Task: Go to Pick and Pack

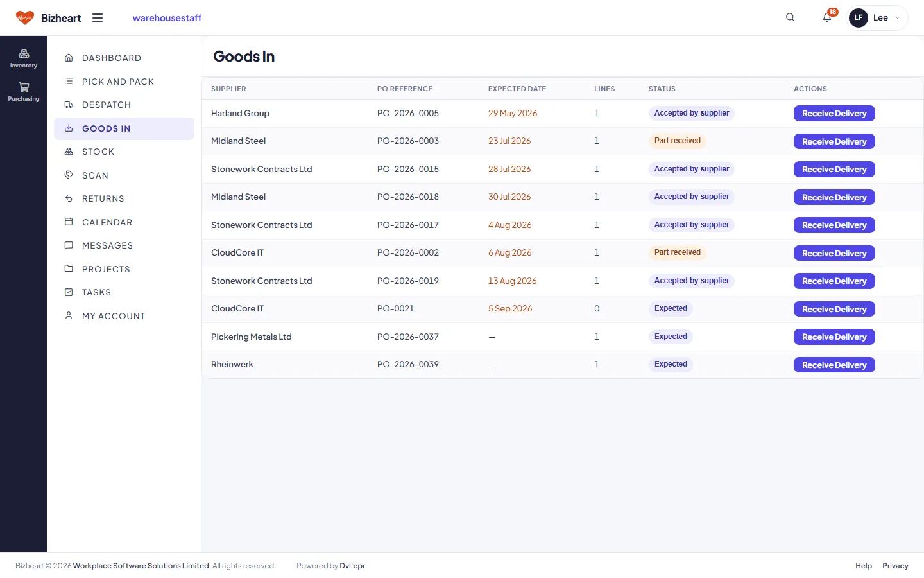Action: tap(124, 82)
